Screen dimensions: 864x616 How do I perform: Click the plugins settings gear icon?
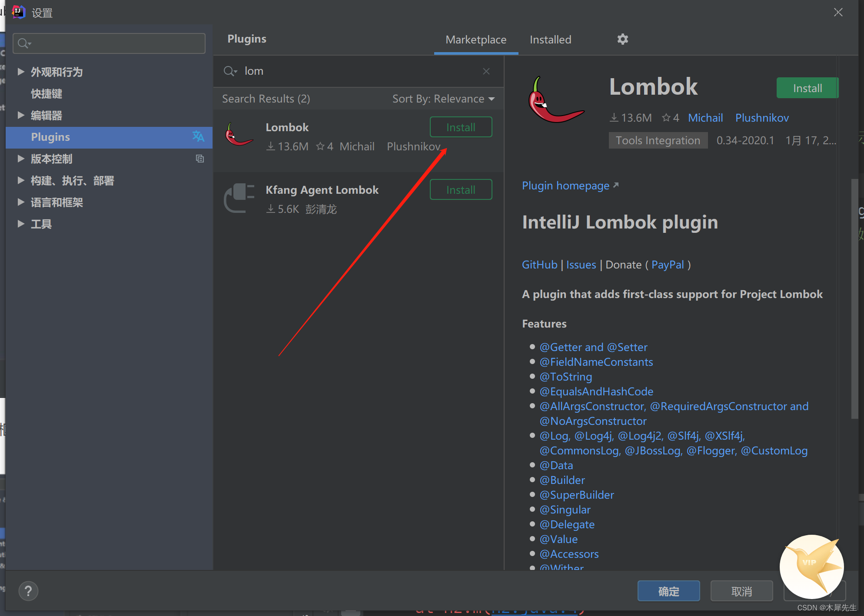[622, 39]
